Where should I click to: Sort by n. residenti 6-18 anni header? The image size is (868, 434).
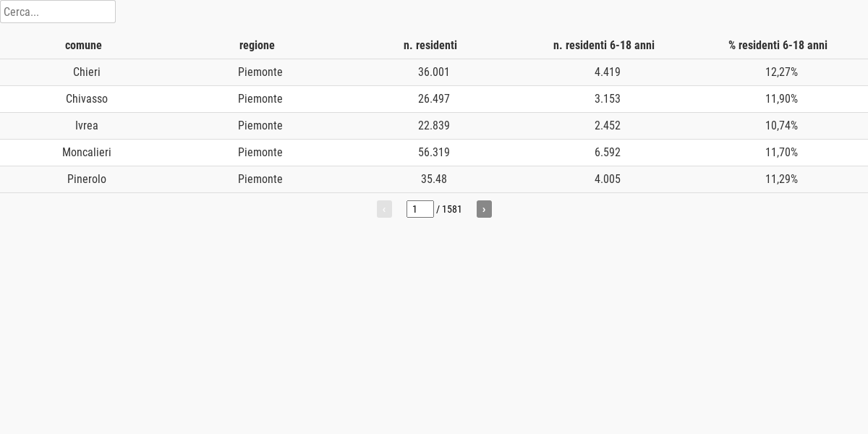(x=604, y=45)
